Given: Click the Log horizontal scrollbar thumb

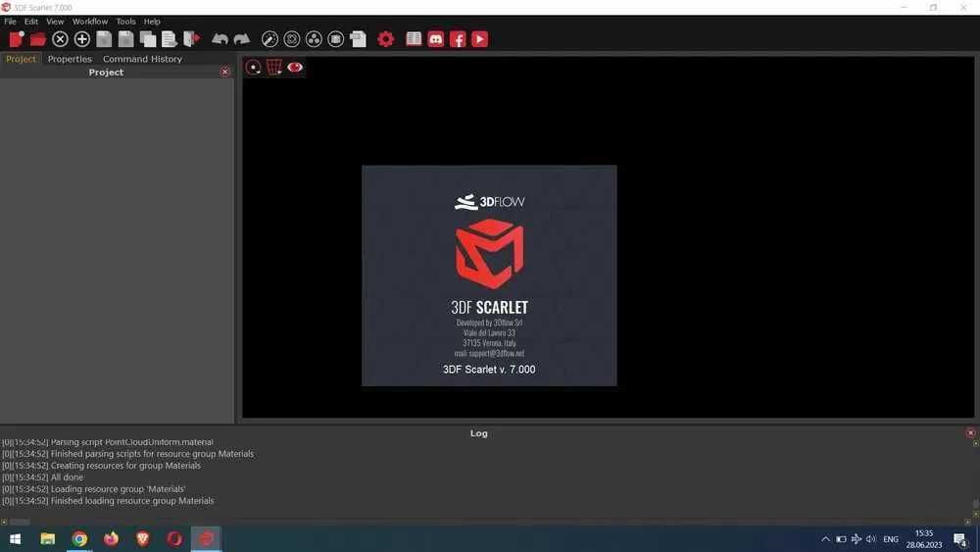Looking at the screenshot, I should click(x=20, y=522).
